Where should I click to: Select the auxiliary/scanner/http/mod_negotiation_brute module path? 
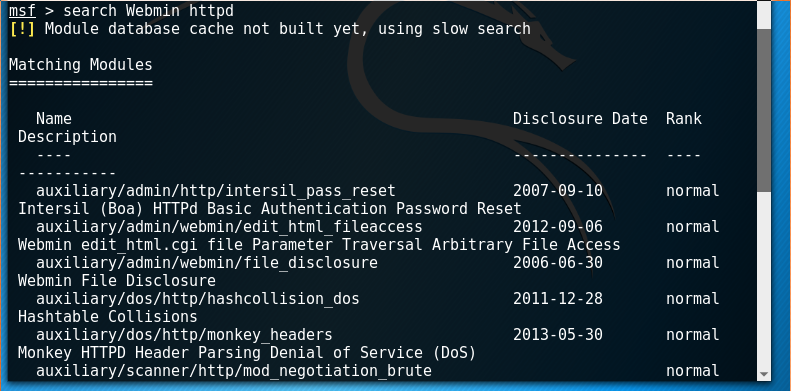pos(234,371)
